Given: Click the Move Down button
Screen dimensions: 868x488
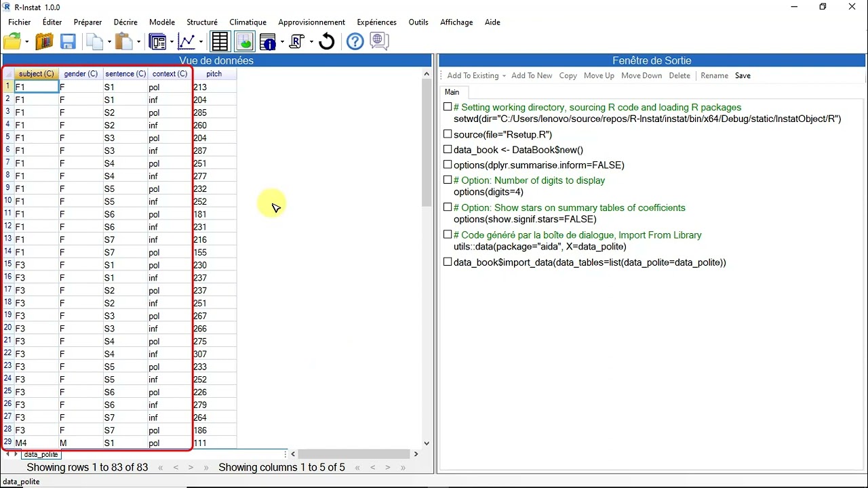Looking at the screenshot, I should [x=642, y=76].
